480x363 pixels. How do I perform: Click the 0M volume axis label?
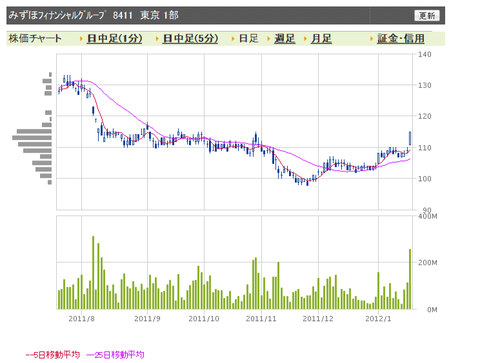coord(432,310)
